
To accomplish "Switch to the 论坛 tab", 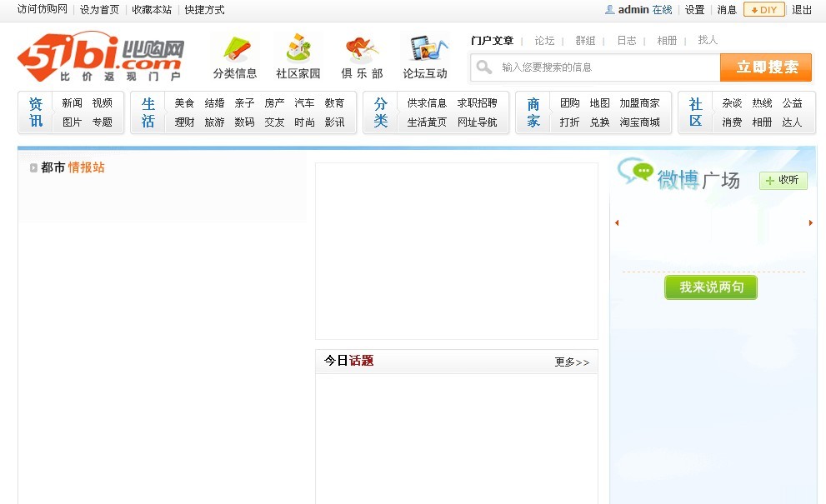I will click(545, 39).
